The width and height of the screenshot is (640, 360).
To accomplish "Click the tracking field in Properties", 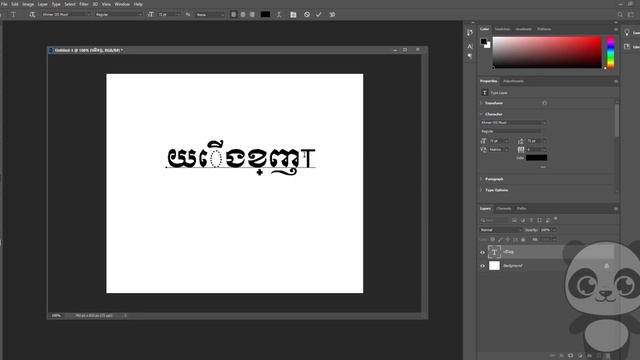I will click(x=536, y=149).
